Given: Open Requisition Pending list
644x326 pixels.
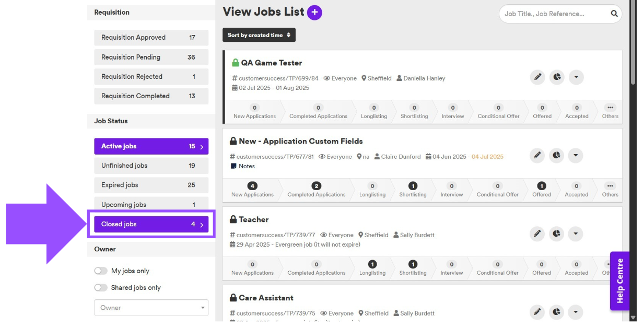Looking at the screenshot, I should point(151,57).
